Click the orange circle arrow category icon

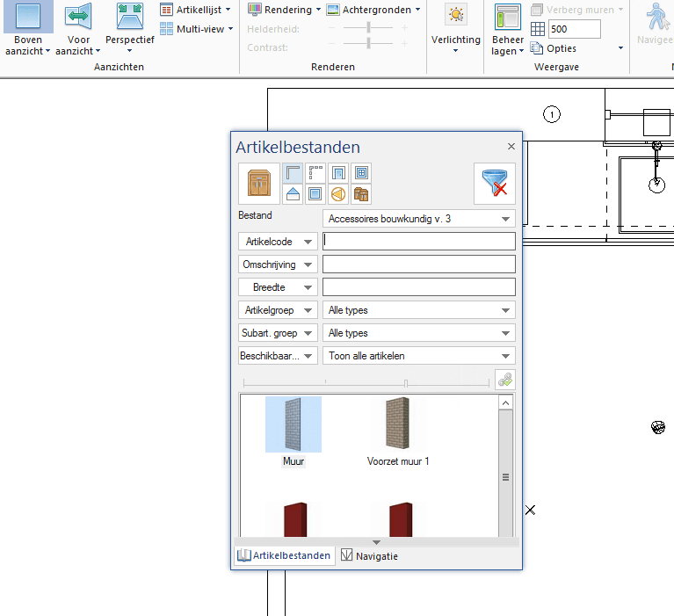click(x=339, y=194)
